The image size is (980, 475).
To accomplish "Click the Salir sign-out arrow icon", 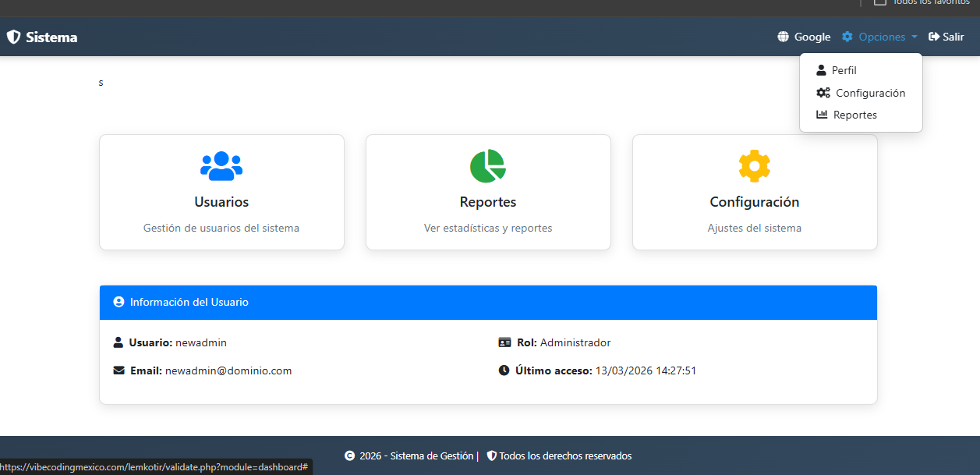I will coord(933,37).
